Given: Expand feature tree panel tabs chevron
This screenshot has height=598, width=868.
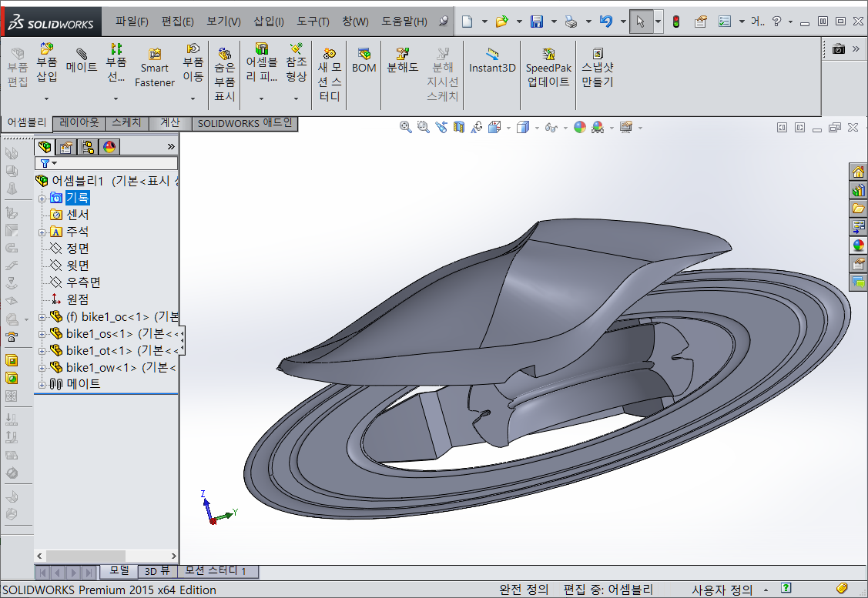Looking at the screenshot, I should click(171, 146).
